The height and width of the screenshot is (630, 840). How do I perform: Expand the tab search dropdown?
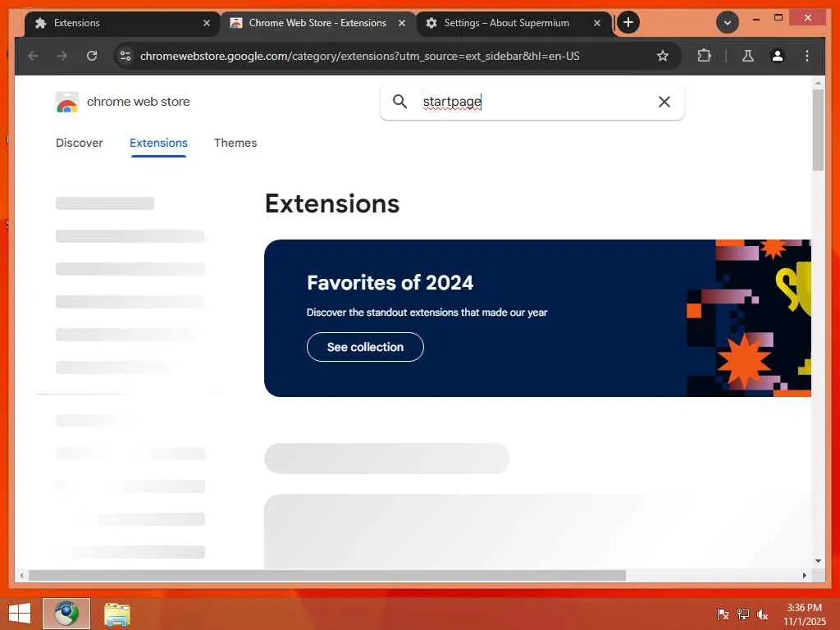[x=728, y=22]
